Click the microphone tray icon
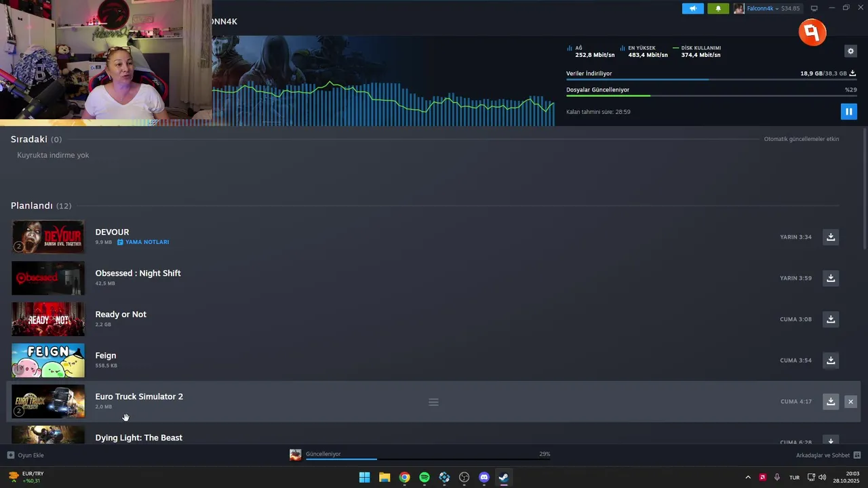Viewport: 868px width, 488px height. (777, 477)
